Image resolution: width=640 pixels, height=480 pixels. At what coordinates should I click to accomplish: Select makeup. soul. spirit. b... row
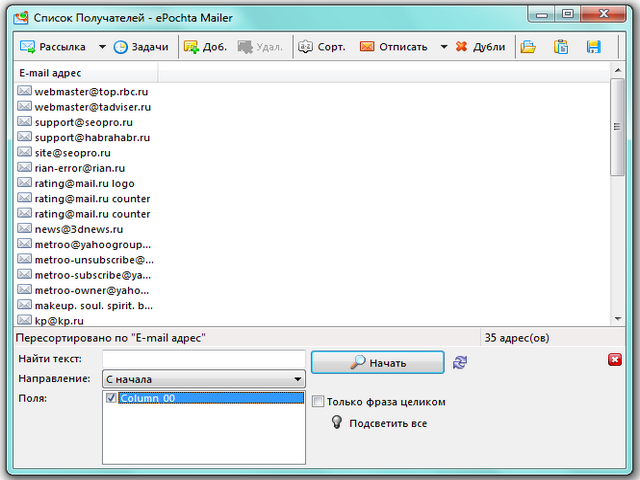click(93, 306)
